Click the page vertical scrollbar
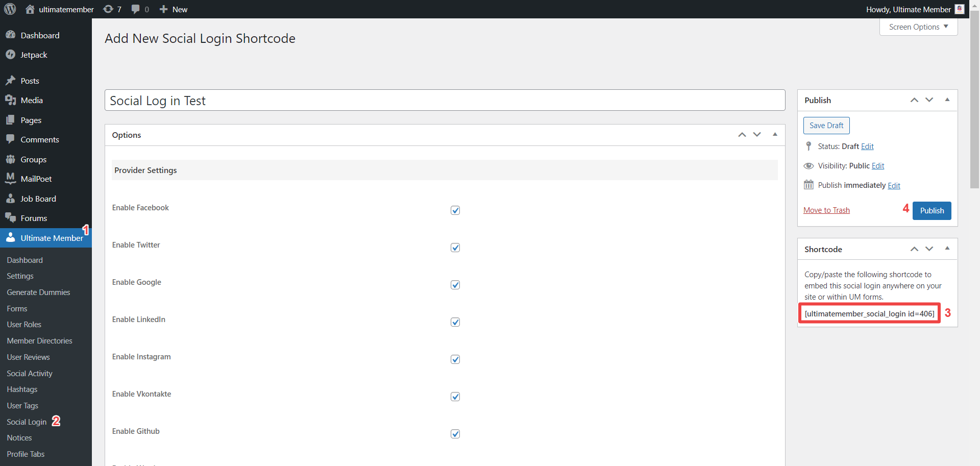 pyautogui.click(x=974, y=100)
